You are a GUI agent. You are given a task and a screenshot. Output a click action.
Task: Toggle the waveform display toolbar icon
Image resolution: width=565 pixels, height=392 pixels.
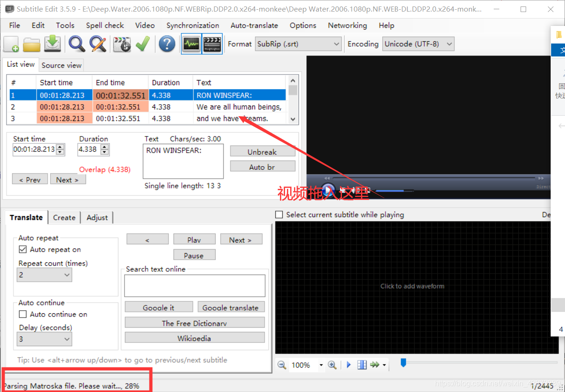(x=191, y=44)
